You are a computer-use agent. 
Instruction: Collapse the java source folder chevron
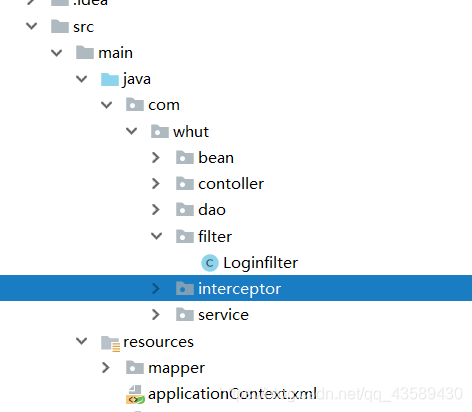[82, 79]
